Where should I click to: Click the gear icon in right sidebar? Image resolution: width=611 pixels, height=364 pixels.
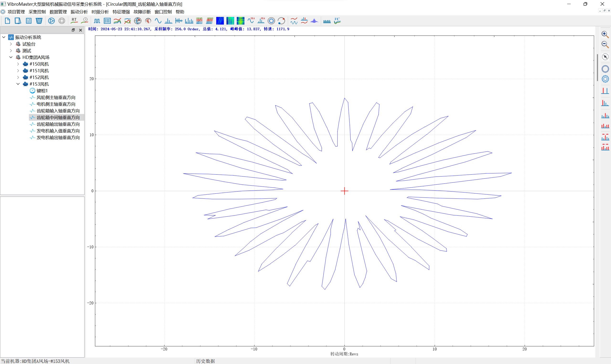[x=605, y=79]
